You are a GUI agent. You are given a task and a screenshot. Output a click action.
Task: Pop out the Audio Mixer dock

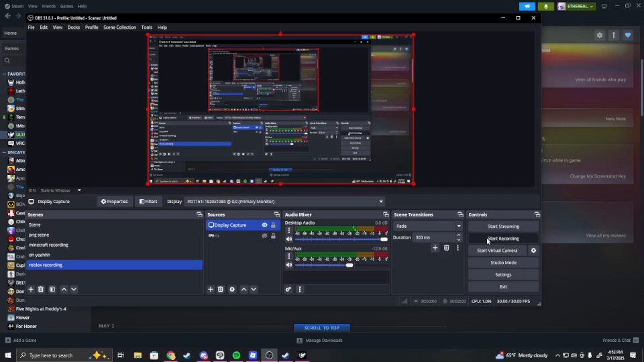tap(386, 215)
